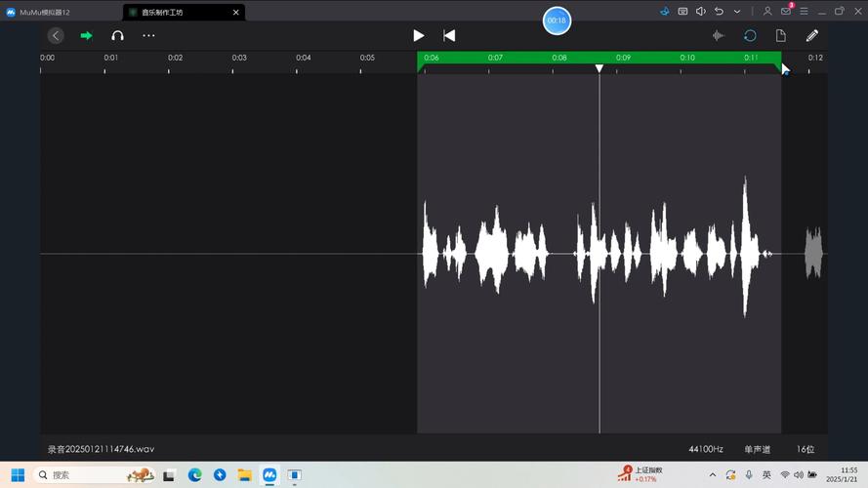Toggle the loop playback icon
The image size is (868, 488).
pyautogui.click(x=750, y=35)
